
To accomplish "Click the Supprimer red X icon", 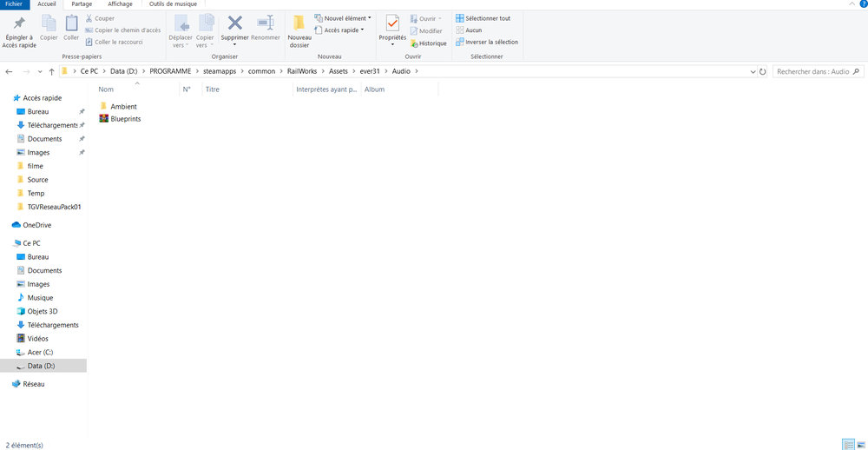I will (235, 23).
